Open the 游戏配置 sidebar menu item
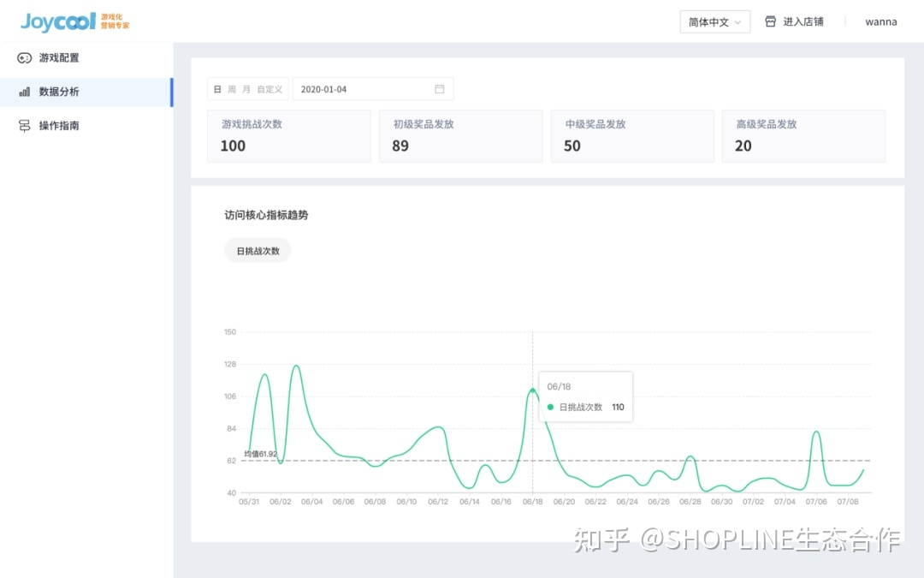Viewport: 924px width, 578px height. pos(59,58)
